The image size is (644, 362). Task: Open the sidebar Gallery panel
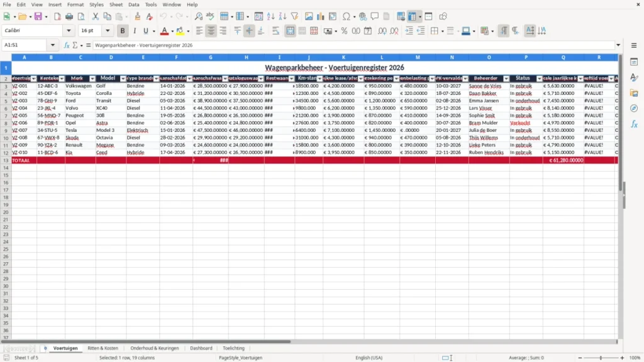634,93
